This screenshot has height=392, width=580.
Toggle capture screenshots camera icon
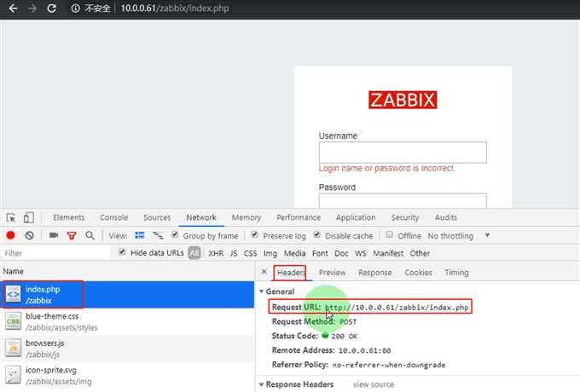[x=54, y=235]
